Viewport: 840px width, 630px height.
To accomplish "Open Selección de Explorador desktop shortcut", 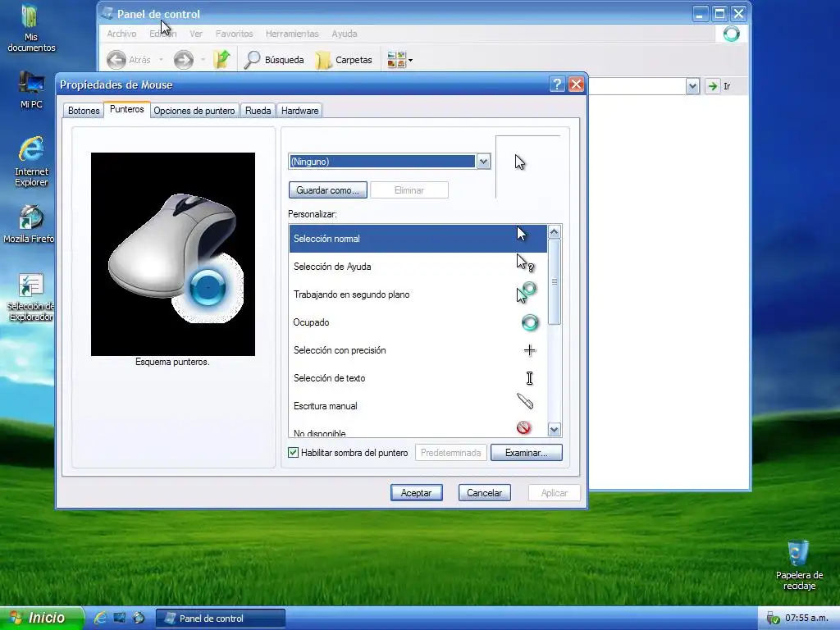I will click(x=30, y=297).
